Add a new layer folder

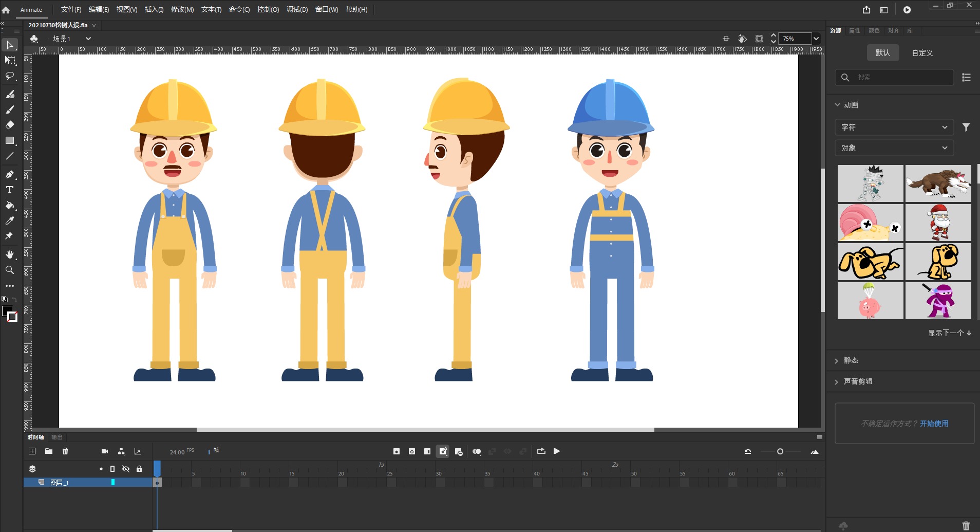pyautogui.click(x=49, y=451)
